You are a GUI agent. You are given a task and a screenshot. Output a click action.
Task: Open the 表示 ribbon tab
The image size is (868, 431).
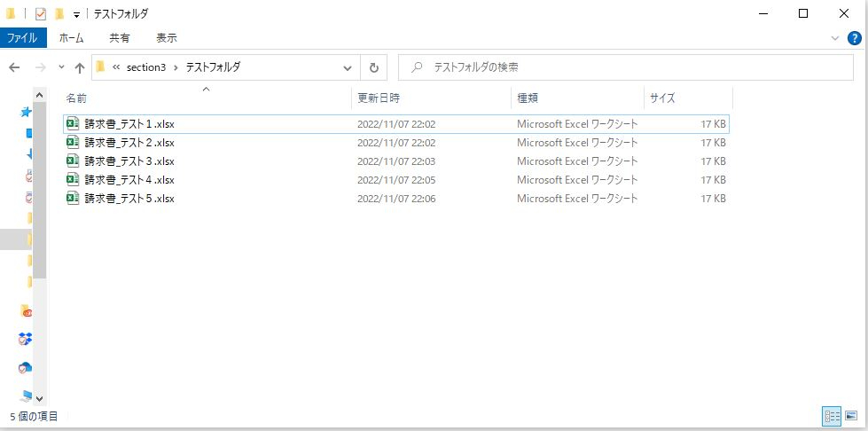pos(166,38)
